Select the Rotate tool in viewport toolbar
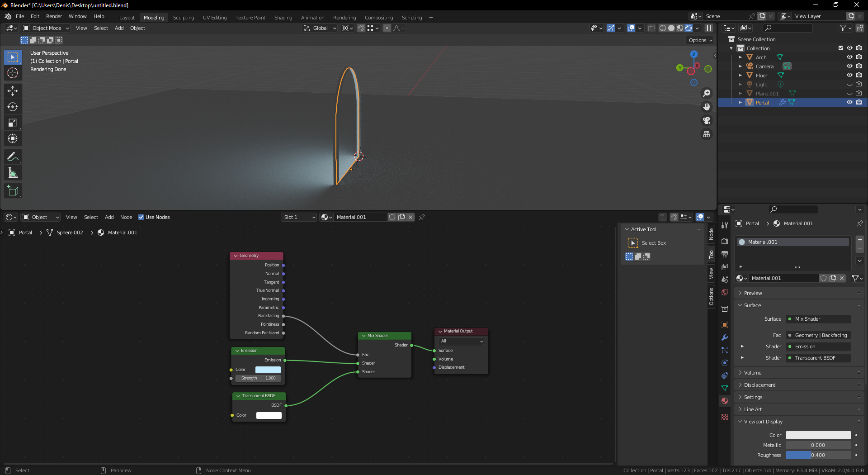 click(13, 107)
